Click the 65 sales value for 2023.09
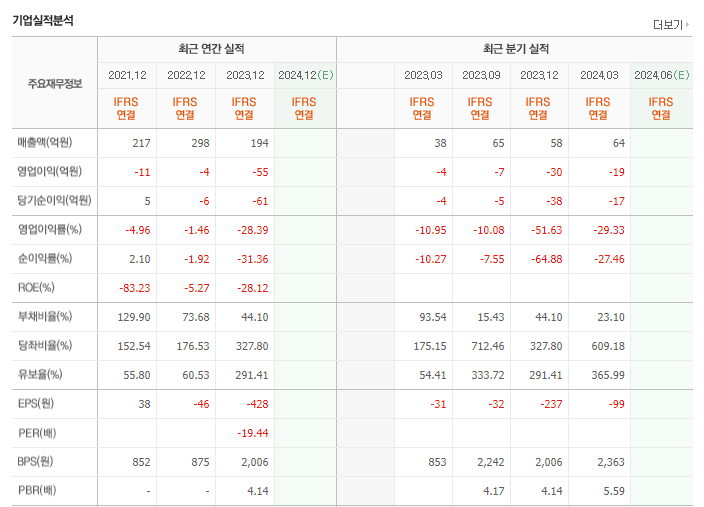This screenshot has height=507, width=704. click(x=498, y=143)
